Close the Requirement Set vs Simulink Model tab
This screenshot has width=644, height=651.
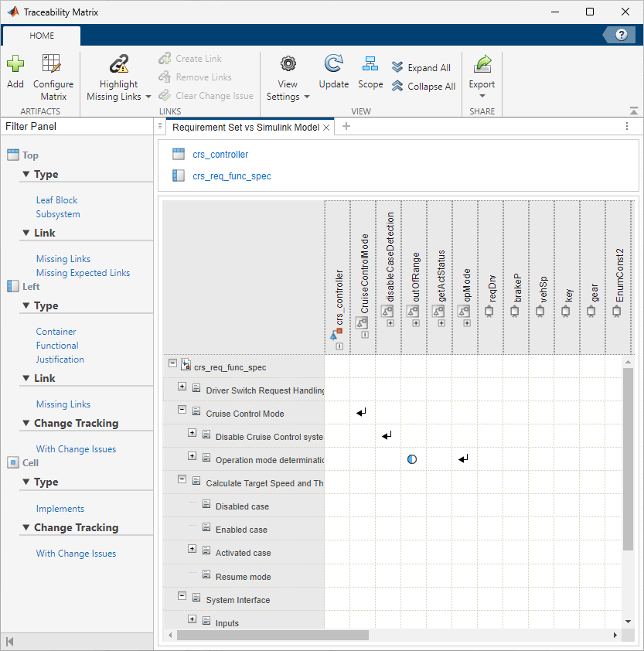coord(326,128)
